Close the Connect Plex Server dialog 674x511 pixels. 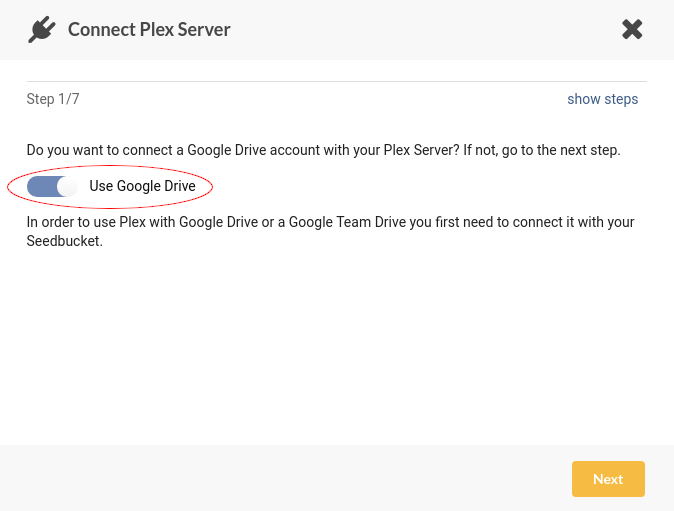(x=632, y=29)
